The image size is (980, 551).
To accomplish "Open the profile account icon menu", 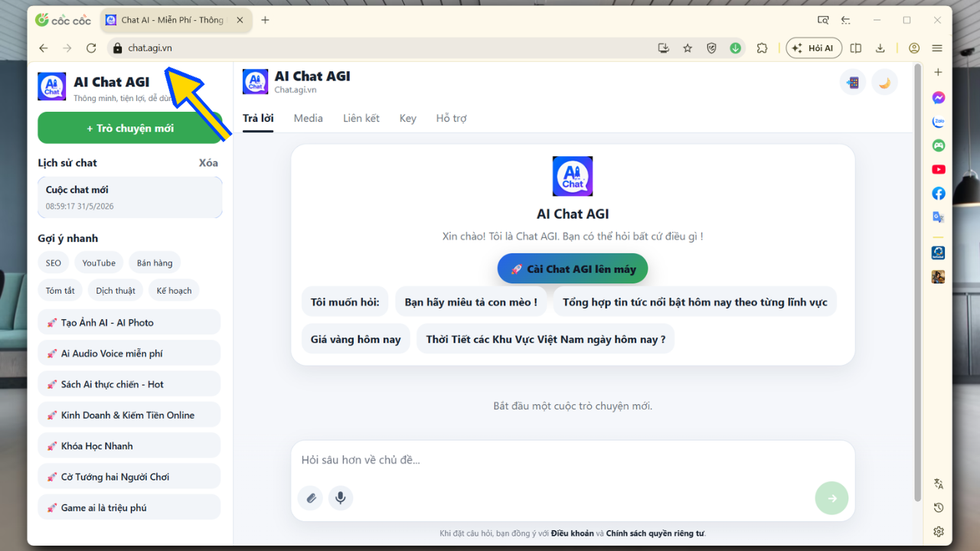I will click(x=914, y=48).
